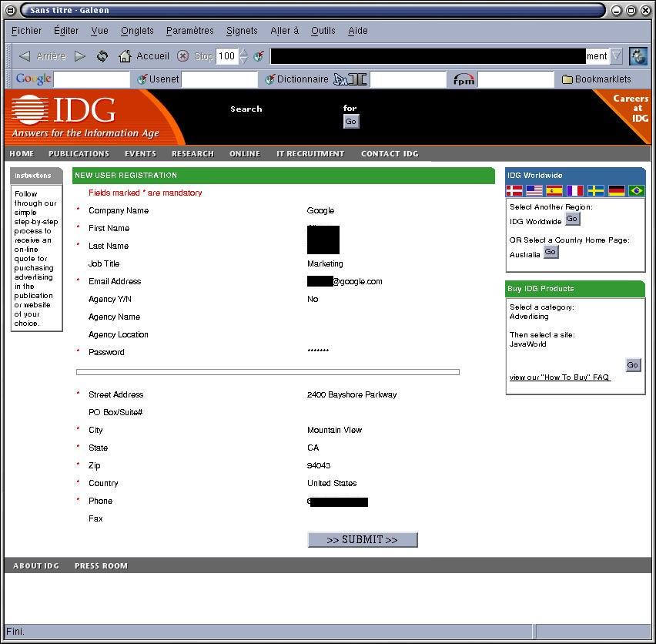Increase zoom with stepper up arrow
Viewport: 656px width, 644px height.
(x=243, y=52)
